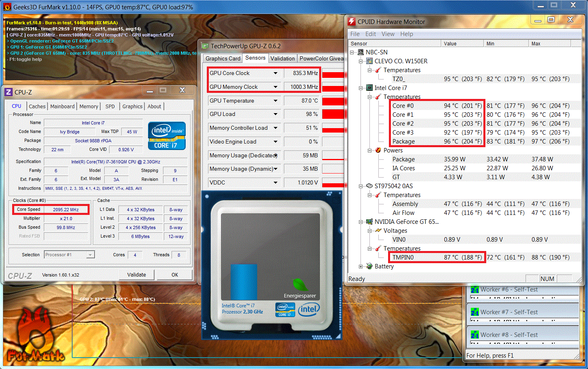Click the Sensor column header in Hardware Monitor

395,43
